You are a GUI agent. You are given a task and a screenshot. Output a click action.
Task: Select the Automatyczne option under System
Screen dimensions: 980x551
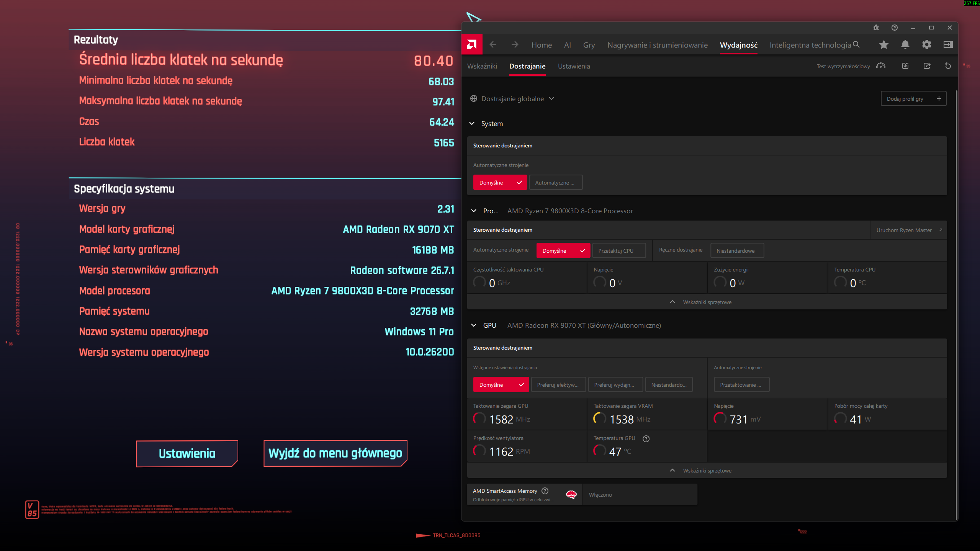(556, 183)
